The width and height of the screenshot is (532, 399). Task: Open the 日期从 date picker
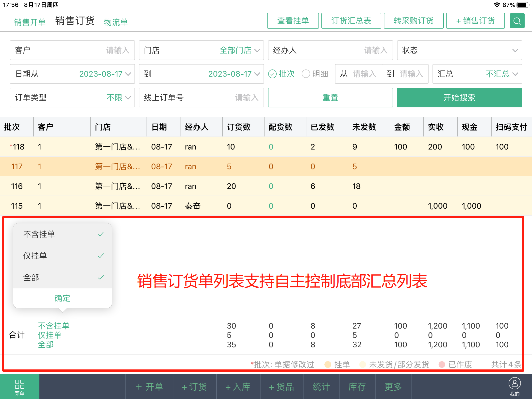coord(72,74)
